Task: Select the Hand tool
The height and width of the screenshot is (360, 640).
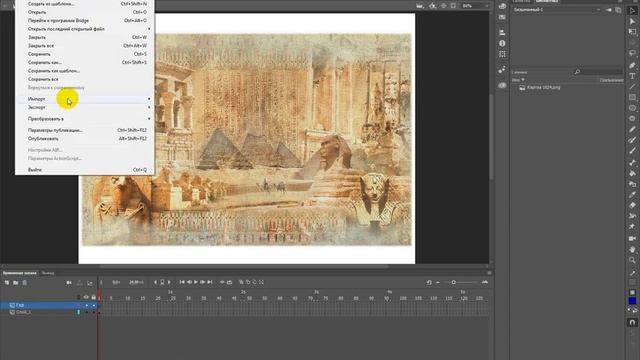Action: (632, 249)
